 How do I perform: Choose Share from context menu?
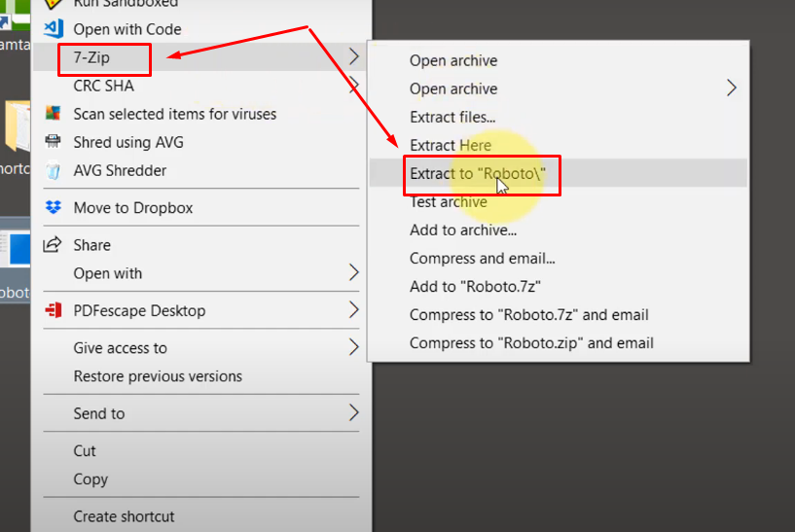(91, 245)
